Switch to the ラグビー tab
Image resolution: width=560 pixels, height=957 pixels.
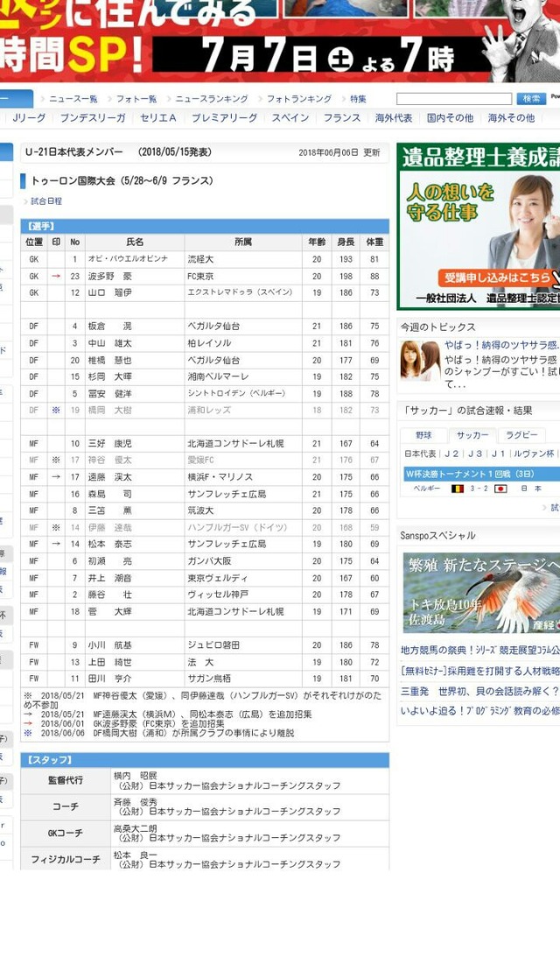[x=522, y=435]
